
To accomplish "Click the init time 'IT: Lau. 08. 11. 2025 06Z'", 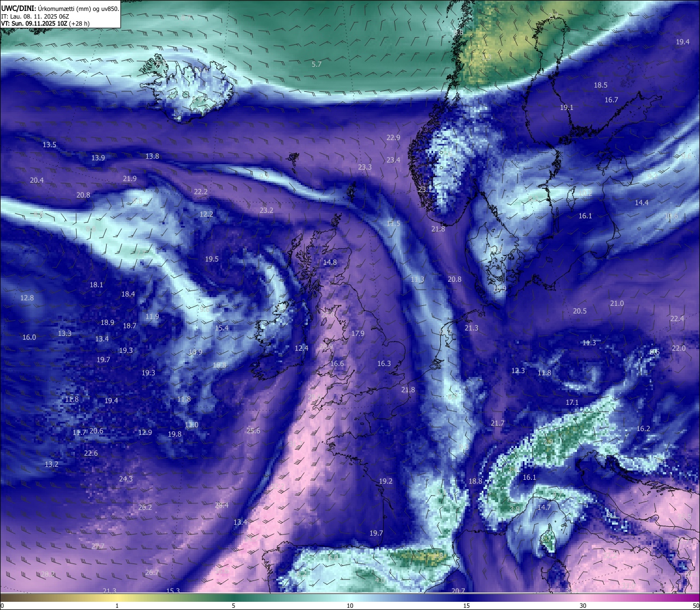I will 35,16.
